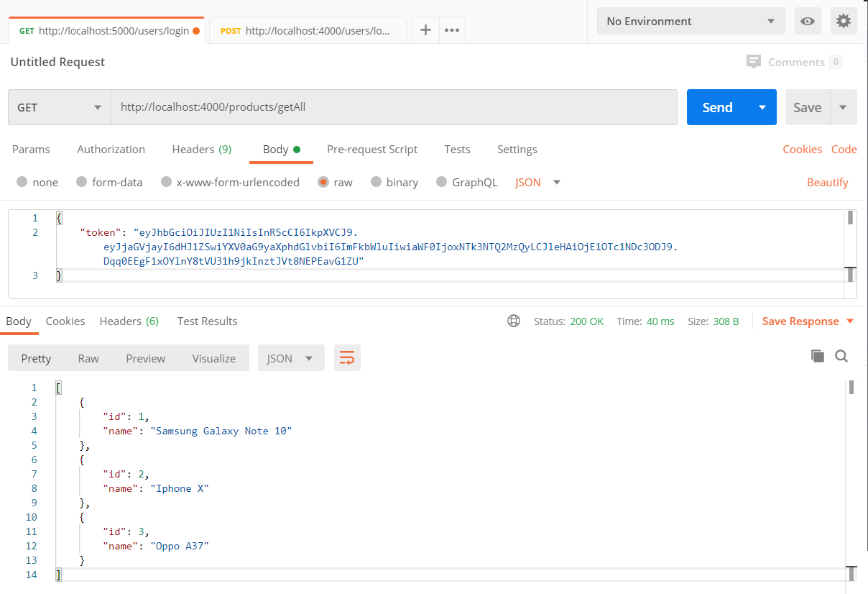The height and width of the screenshot is (594, 868).
Task: Click the network globe icon near Status
Action: click(x=514, y=321)
